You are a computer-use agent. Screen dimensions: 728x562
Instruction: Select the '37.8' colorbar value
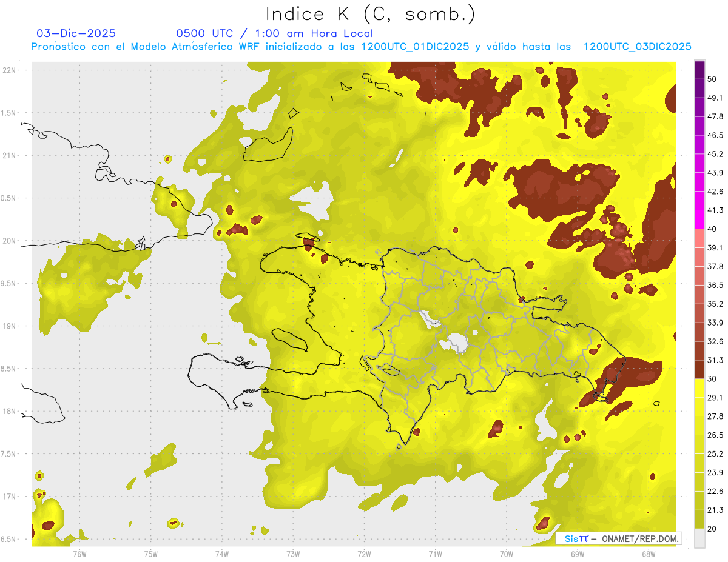[x=715, y=266]
